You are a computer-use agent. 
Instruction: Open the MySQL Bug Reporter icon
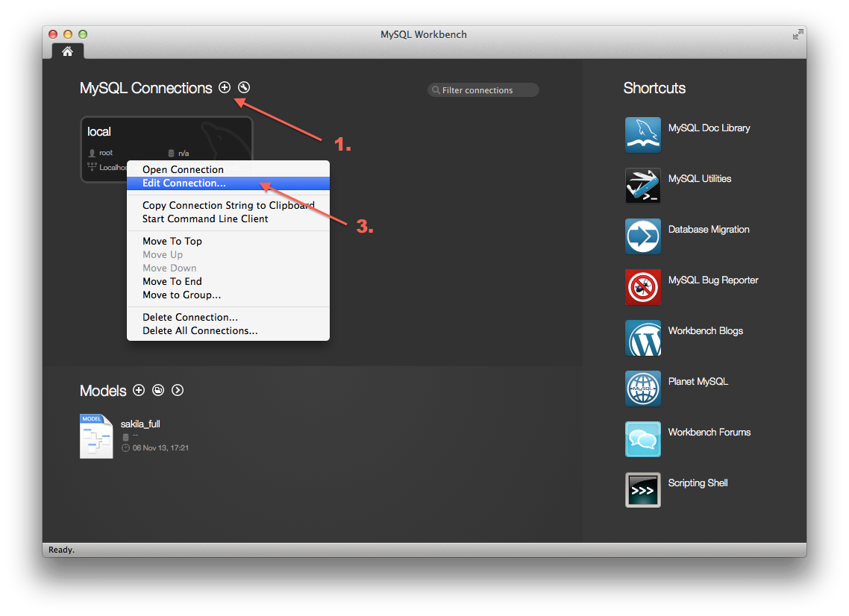(642, 287)
